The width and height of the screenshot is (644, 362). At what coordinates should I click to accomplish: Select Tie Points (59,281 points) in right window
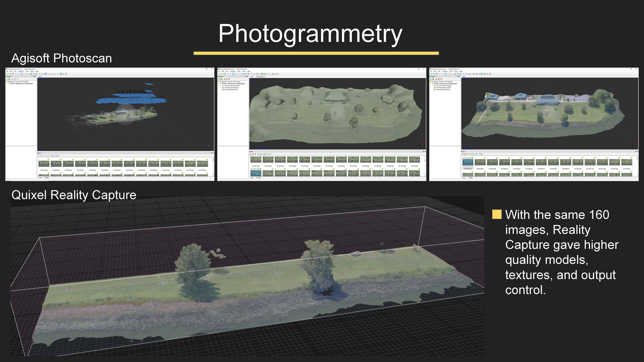click(442, 88)
